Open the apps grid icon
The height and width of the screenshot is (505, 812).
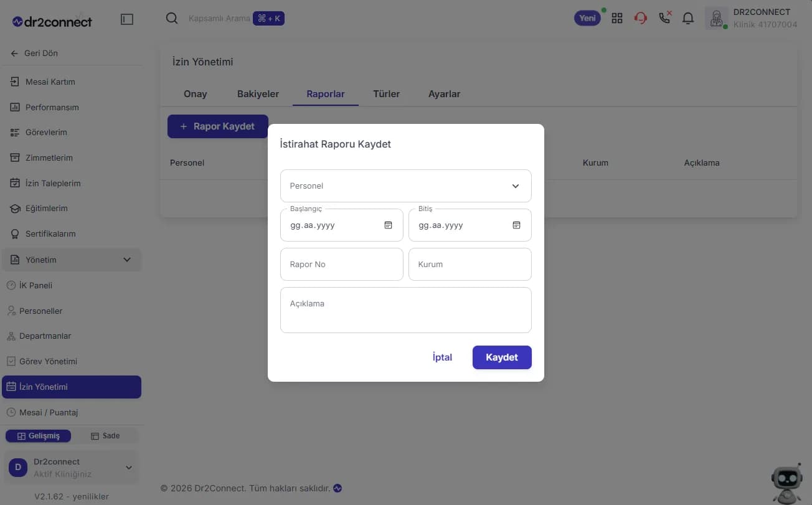(x=617, y=18)
